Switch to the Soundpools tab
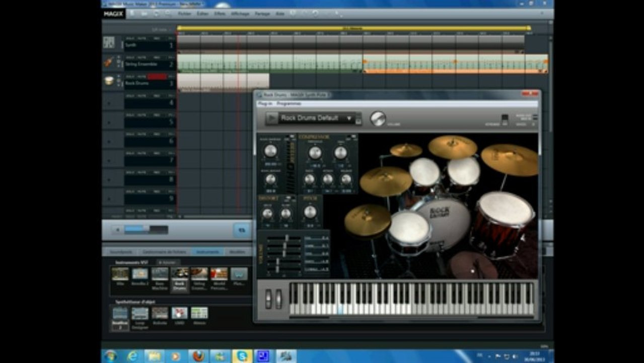The height and width of the screenshot is (363, 644). pyautogui.click(x=121, y=252)
